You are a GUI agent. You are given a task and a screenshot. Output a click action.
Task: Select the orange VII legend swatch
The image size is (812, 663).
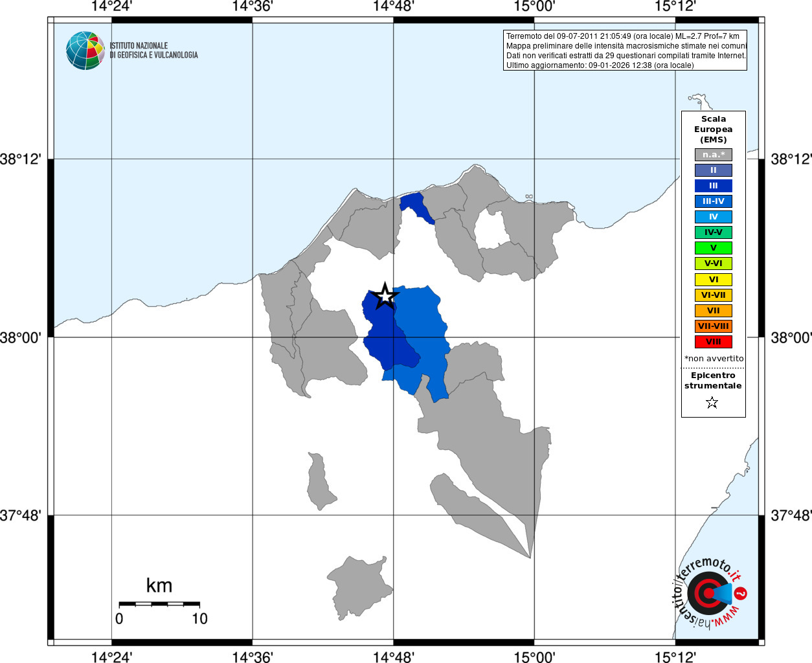point(714,311)
